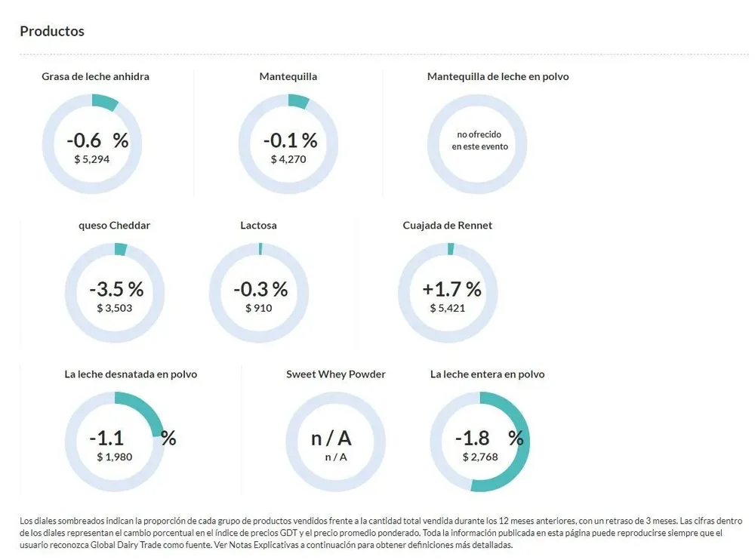Image resolution: width=755 pixels, height=560 pixels.
Task: Select the La leche desnatada en polvo title
Action: pyautogui.click(x=131, y=374)
